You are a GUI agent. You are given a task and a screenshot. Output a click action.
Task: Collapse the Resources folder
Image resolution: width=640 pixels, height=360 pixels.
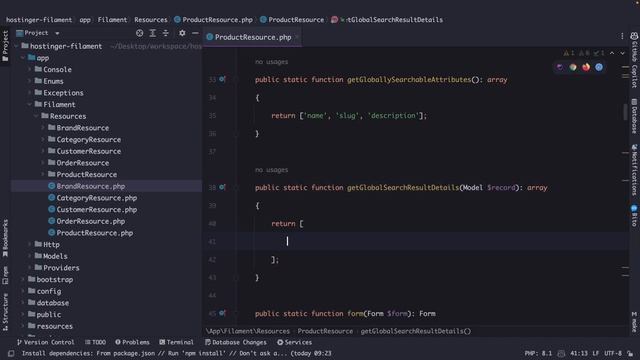(36, 116)
